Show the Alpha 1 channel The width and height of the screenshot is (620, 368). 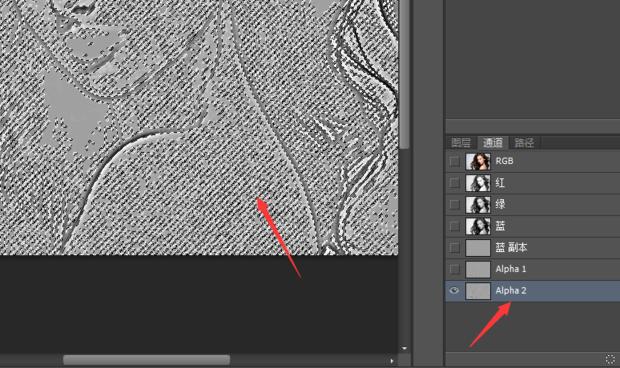[x=455, y=269]
